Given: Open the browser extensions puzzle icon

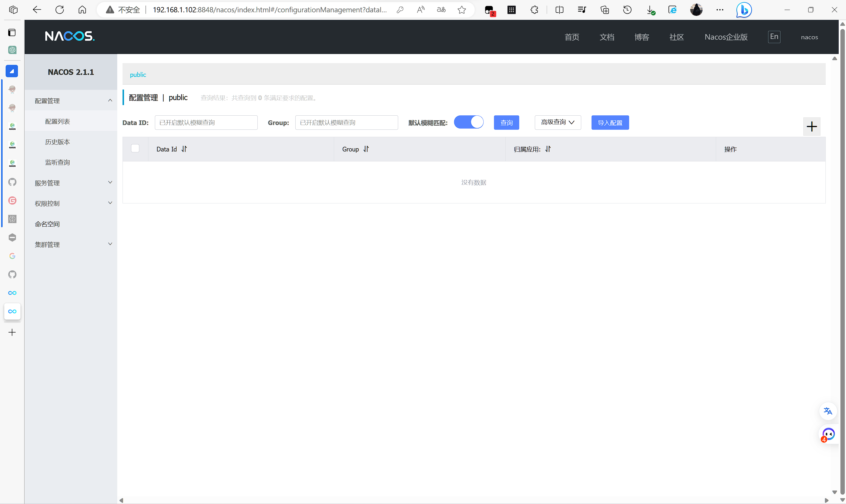Looking at the screenshot, I should coord(534,10).
